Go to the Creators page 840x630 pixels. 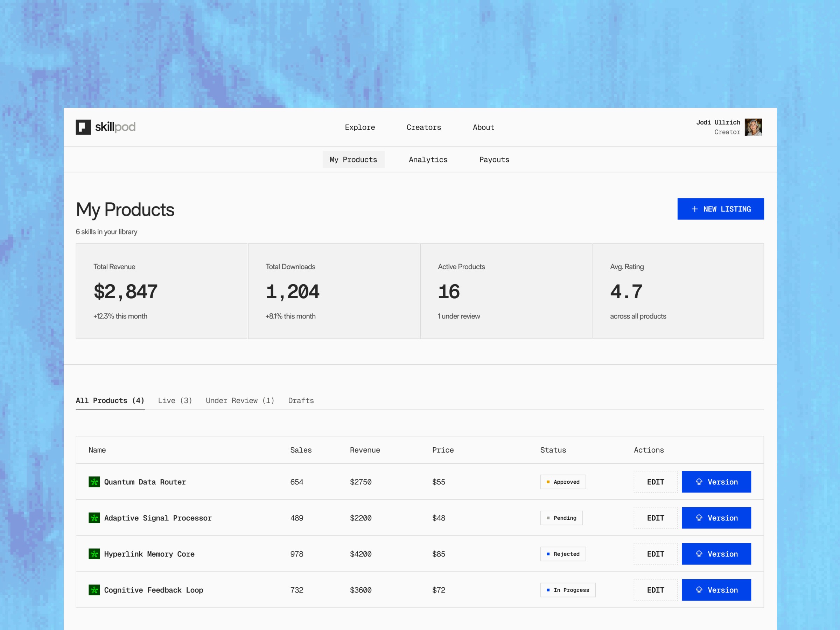423,127
